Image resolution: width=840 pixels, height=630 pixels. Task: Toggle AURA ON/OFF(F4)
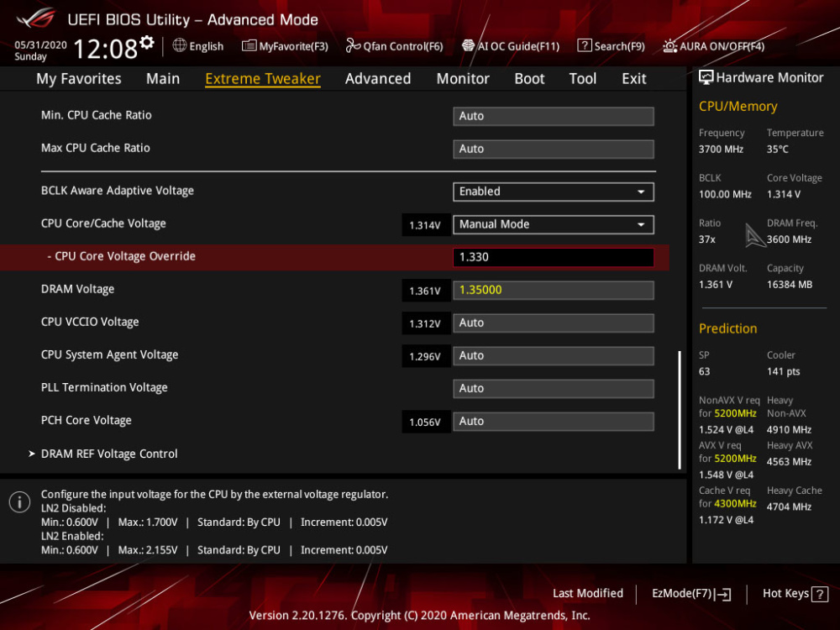tap(722, 46)
